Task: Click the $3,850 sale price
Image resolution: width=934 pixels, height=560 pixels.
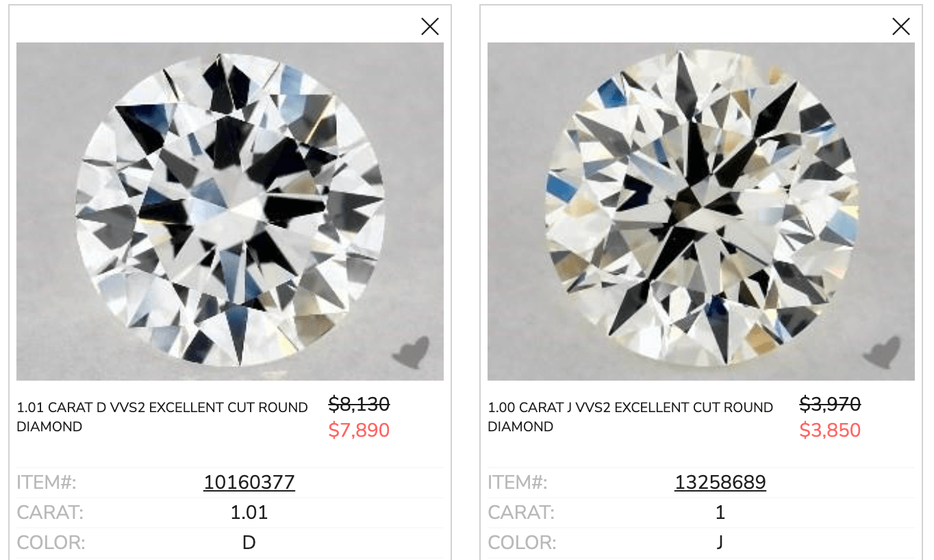Action: pyautogui.click(x=830, y=431)
